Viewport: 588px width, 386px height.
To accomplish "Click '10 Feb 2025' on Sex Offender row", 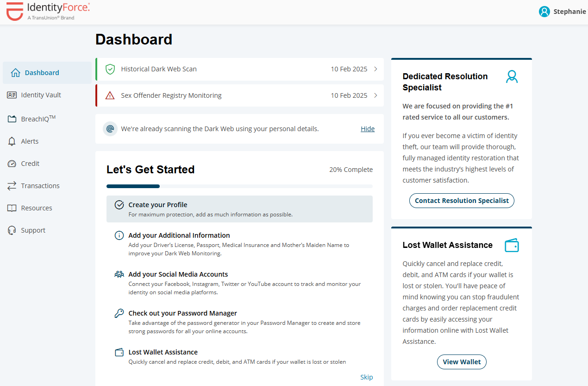I will (349, 95).
